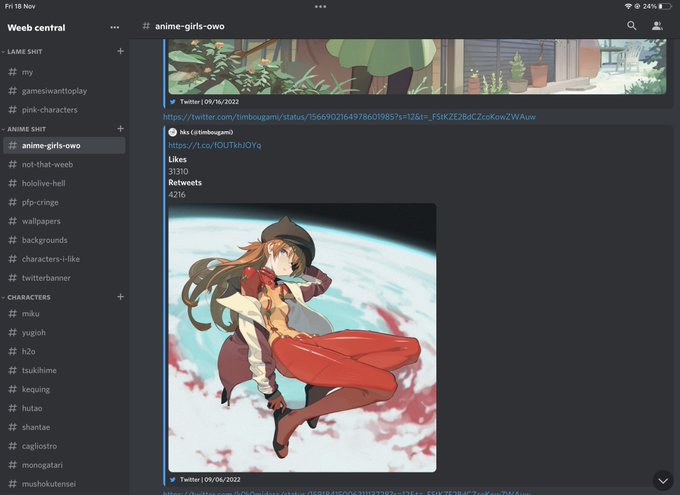Switch to pfp-cringe channel
This screenshot has width=680, height=495.
click(x=64, y=202)
